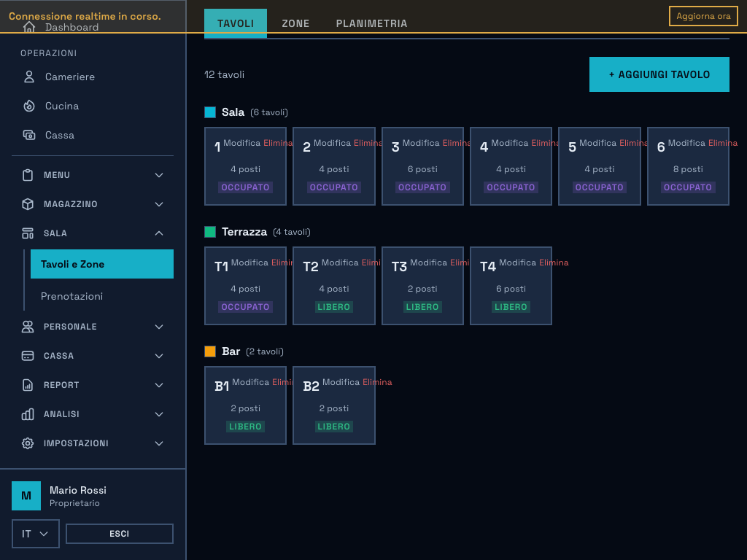Click the Personale people icon
Viewport: 747px width, 560px height.
(x=28, y=327)
